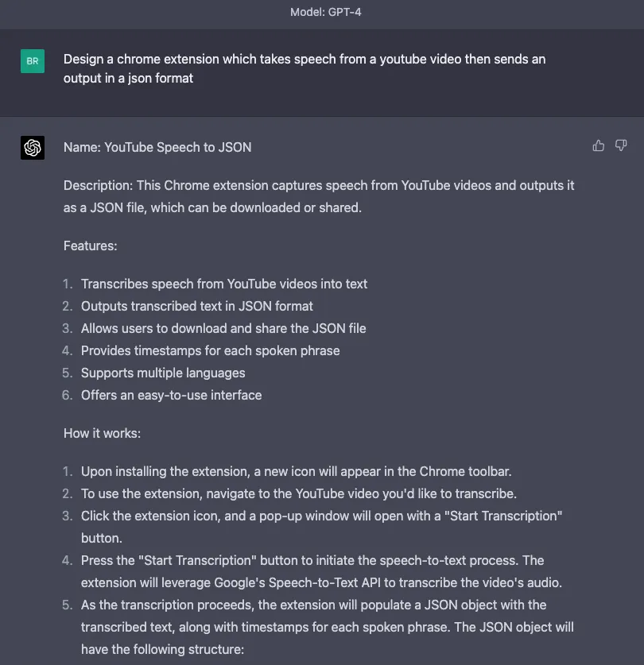Click feature 'Outputs transcribed text in JSON format'
644x665 pixels.
pyautogui.click(x=197, y=306)
